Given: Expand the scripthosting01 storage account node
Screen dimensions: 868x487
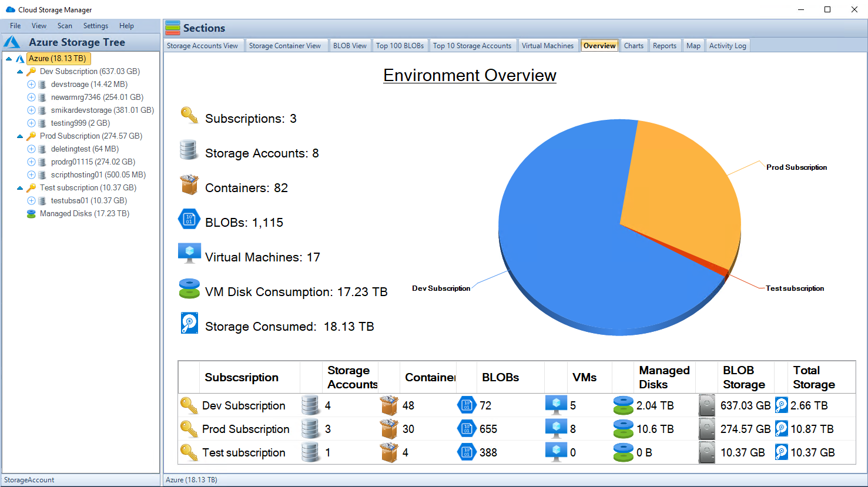Looking at the screenshot, I should (31, 174).
